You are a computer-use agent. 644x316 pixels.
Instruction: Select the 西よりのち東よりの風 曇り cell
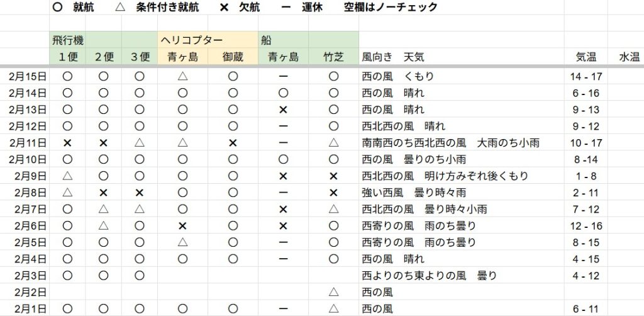point(430,276)
